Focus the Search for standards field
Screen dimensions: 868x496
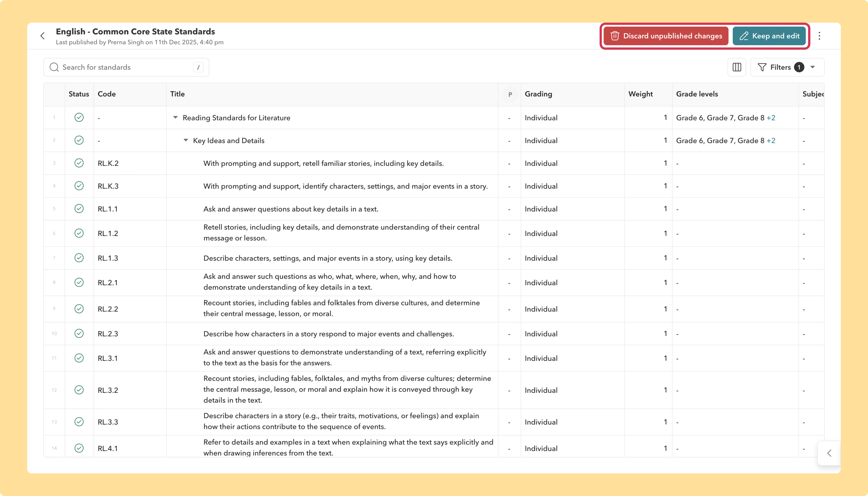[126, 67]
